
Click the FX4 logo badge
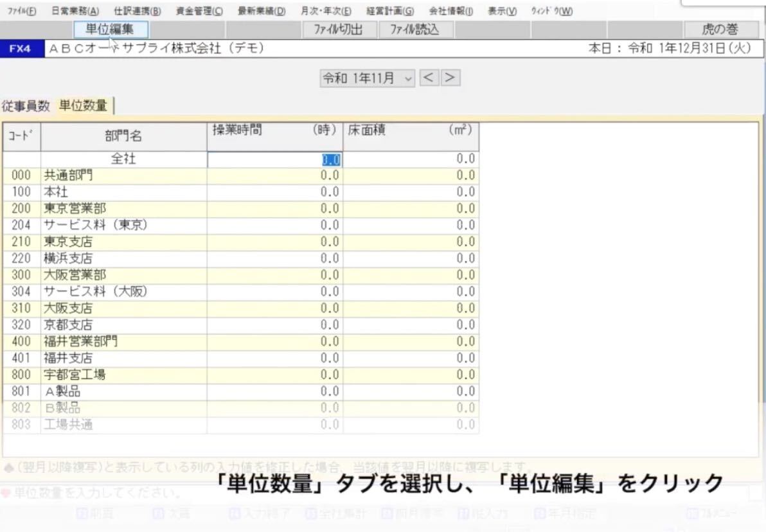21,49
